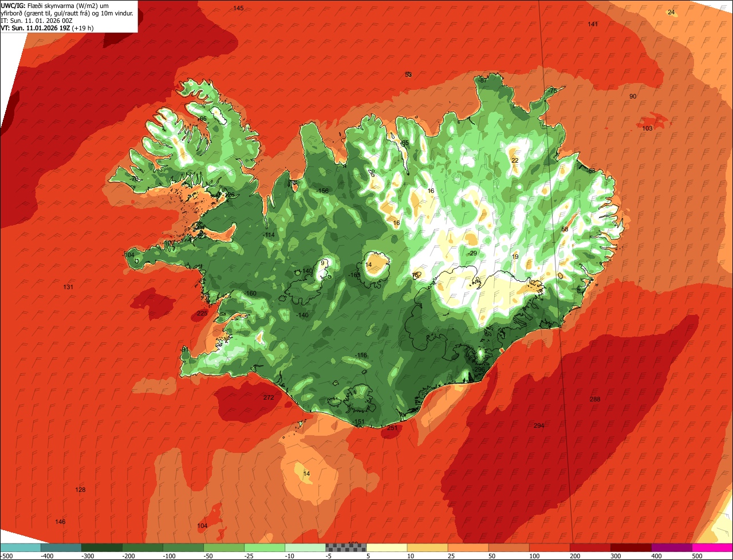Viewport: 733px width, 560px height.
Task: Click the map value '19'
Action: point(515,257)
